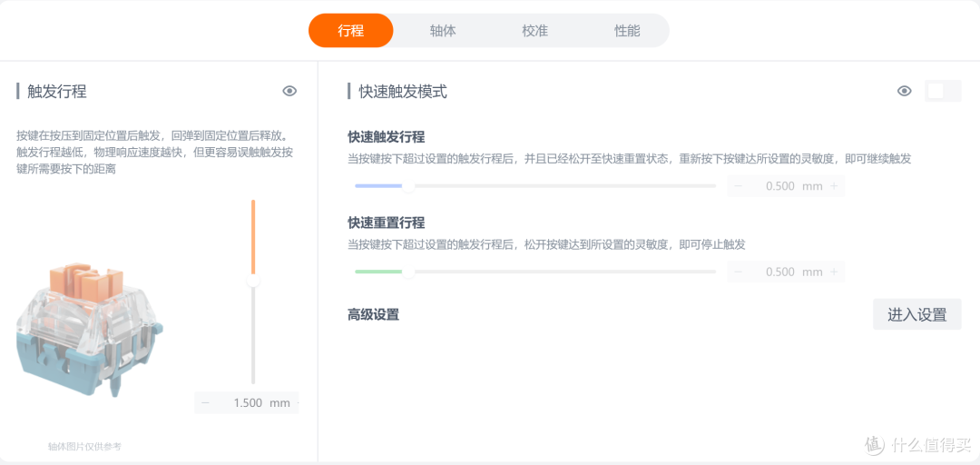Click the 快速触发行程 slider handle

tap(408, 186)
